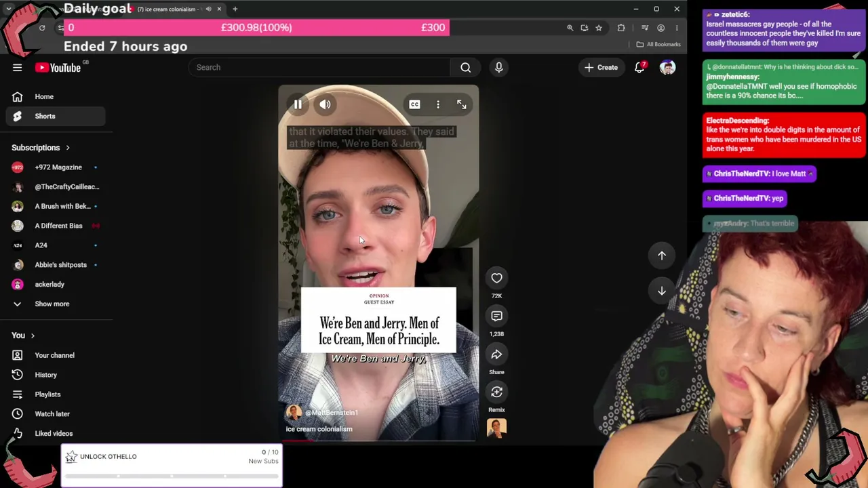Expand the You section chevron

click(x=32, y=335)
